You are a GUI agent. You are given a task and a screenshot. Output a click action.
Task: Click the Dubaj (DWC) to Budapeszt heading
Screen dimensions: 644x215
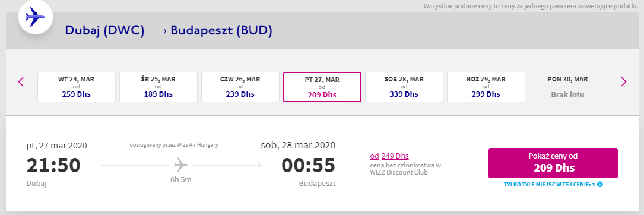[x=169, y=31]
